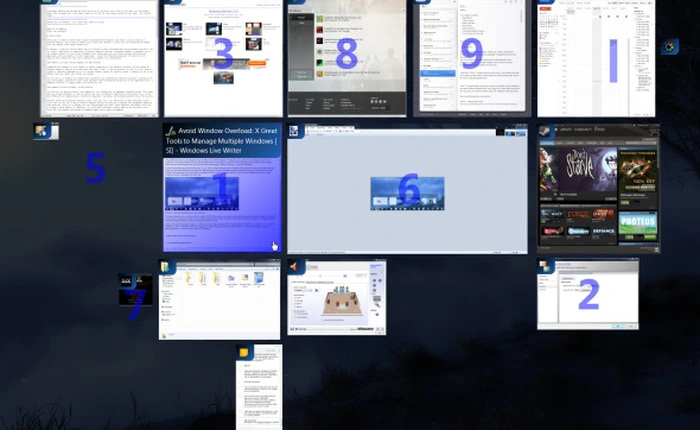
Task: Open the calendar window thumbnail
Action: click(596, 58)
